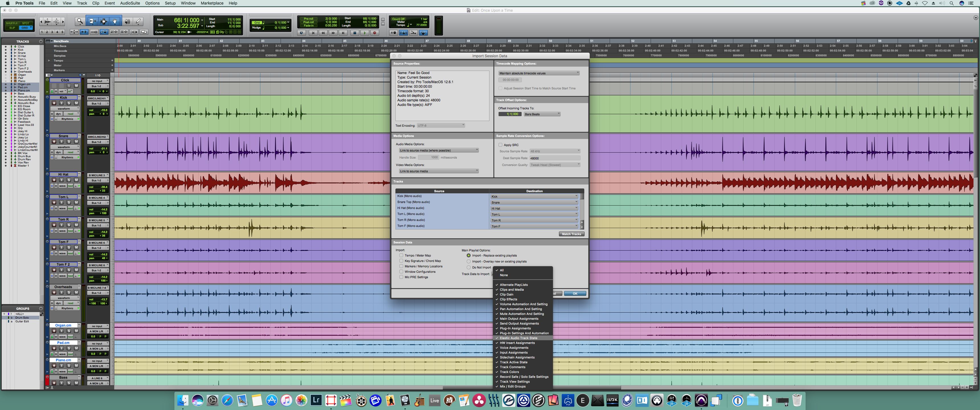The image size is (980, 410).
Task: Open destination dropdown for Snare Top track
Action: click(534, 202)
